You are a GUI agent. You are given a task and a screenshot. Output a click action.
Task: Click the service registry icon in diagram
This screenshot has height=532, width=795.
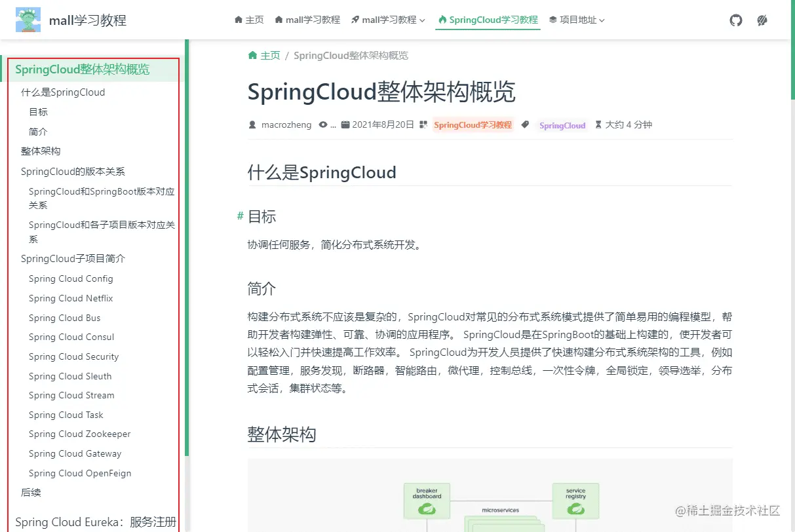click(x=576, y=502)
